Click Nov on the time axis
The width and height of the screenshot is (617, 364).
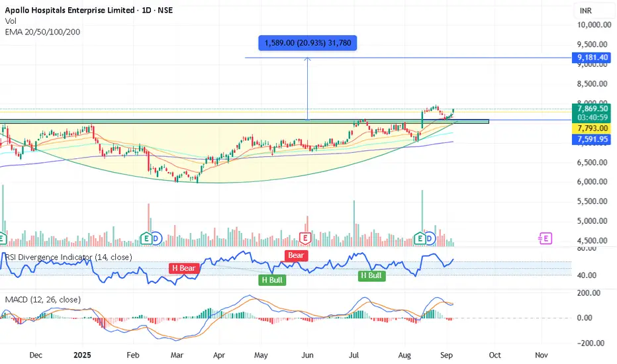[x=542, y=355]
